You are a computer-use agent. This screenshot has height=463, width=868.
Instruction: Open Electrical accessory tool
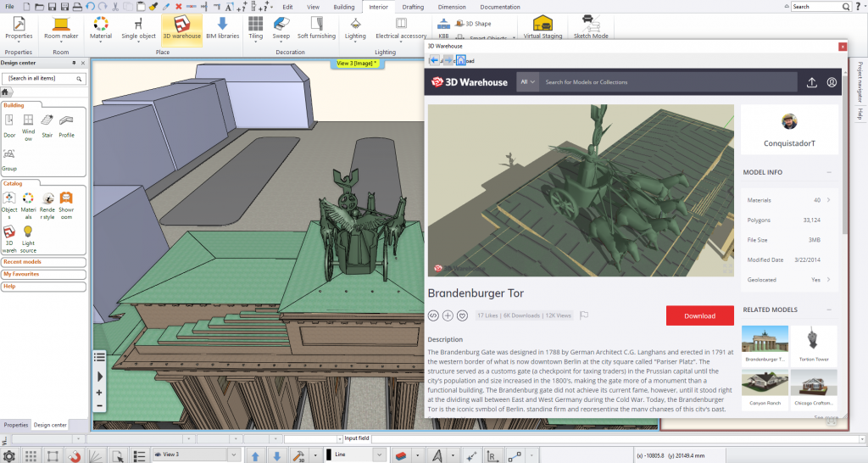401,28
